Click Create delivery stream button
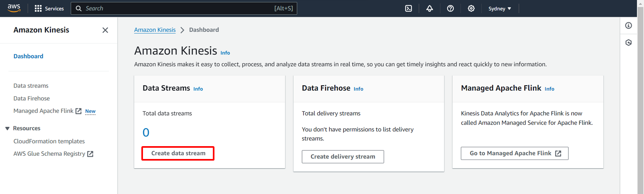 343,157
